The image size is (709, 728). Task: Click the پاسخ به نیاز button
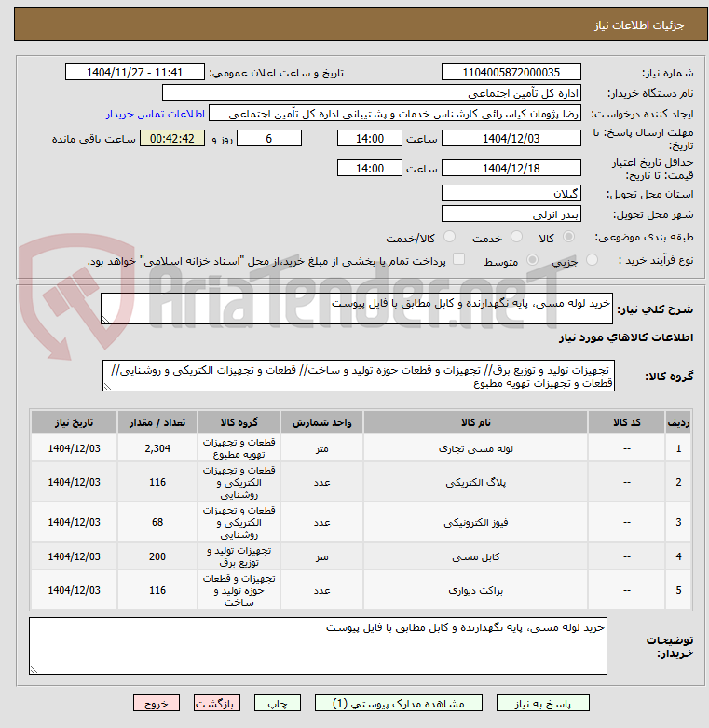click(542, 703)
